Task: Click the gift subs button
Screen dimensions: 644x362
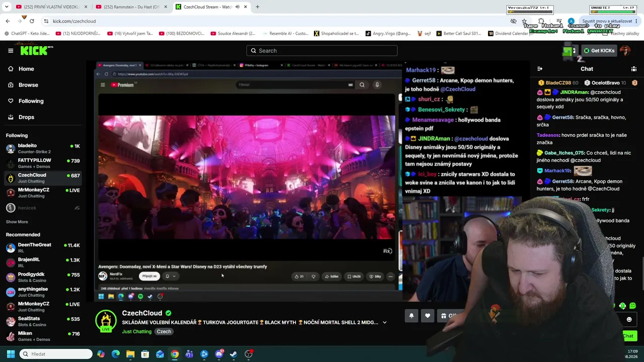Action: (448, 316)
